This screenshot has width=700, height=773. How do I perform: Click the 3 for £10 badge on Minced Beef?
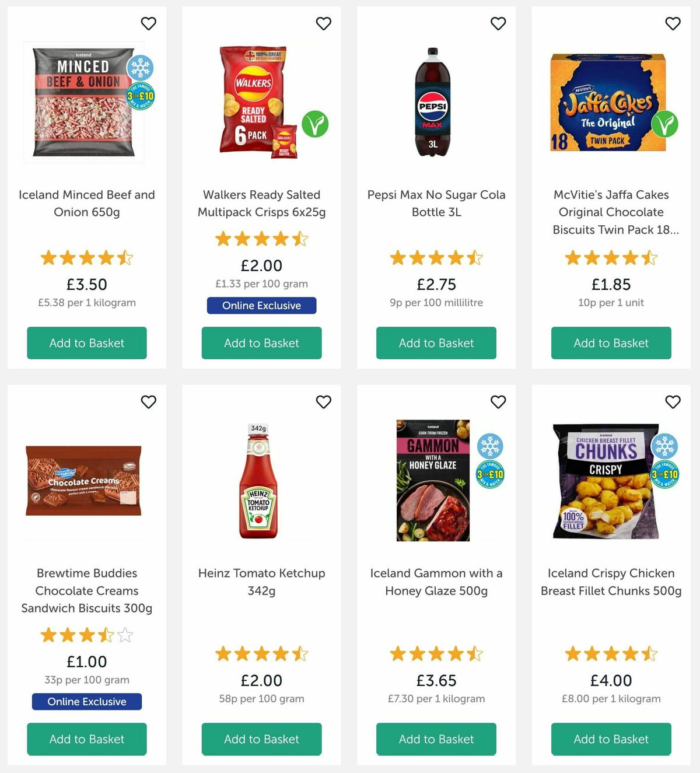point(141,97)
